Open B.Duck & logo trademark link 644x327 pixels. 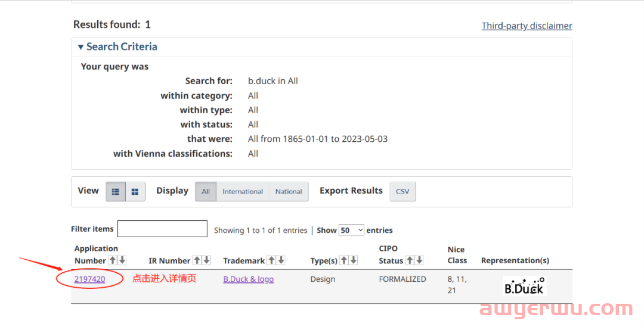tap(249, 279)
